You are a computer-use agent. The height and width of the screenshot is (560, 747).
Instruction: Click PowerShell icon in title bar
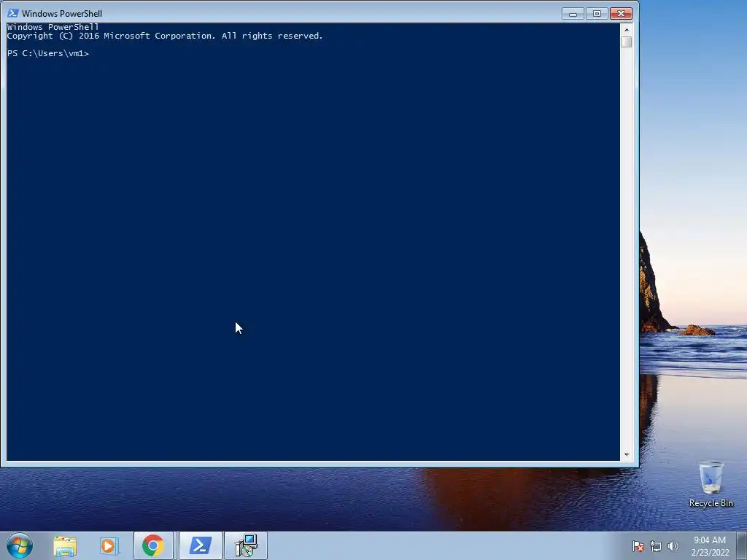tap(13, 13)
